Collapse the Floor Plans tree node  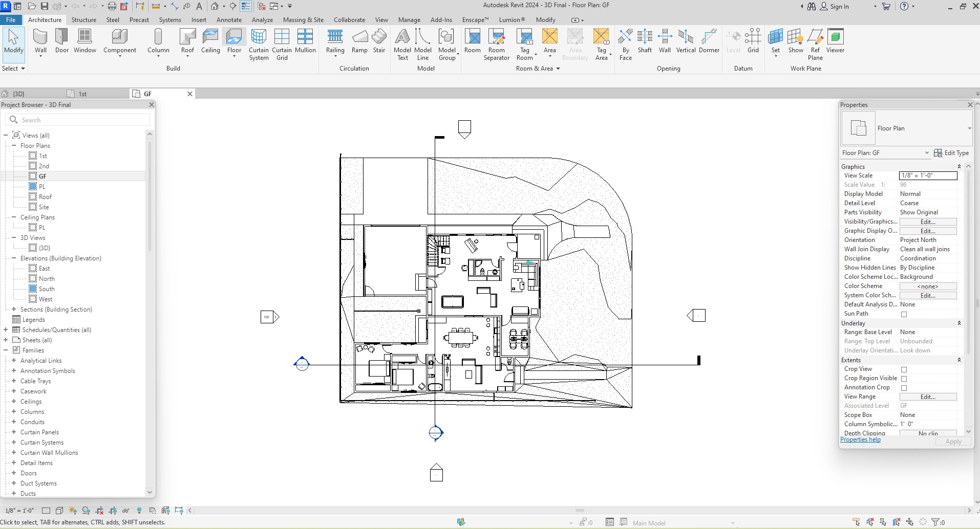tap(14, 146)
